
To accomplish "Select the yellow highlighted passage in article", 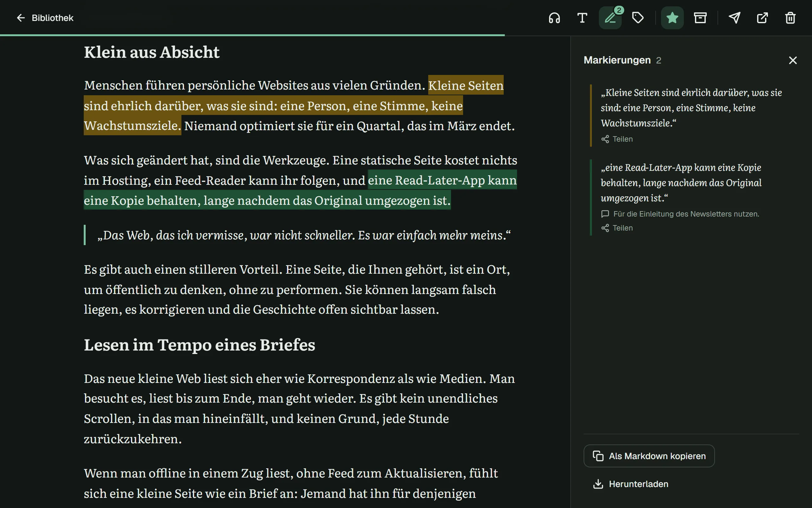I will pyautogui.click(x=273, y=105).
